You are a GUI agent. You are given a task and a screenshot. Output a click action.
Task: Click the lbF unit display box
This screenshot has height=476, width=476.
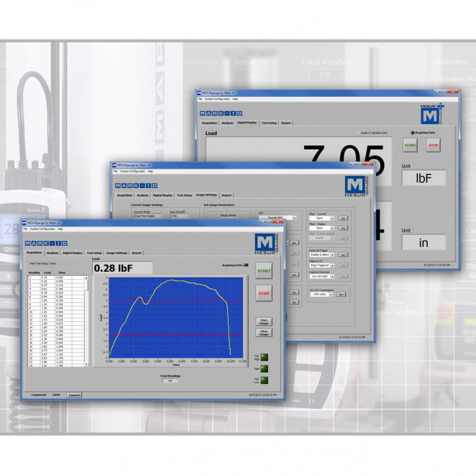point(424,178)
